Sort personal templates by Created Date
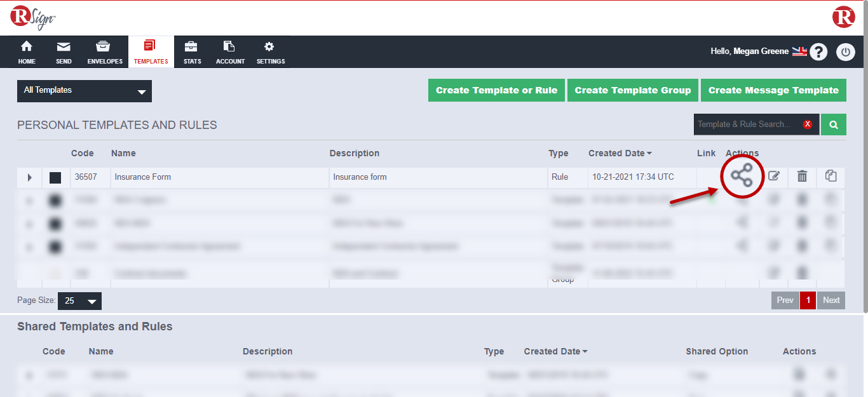 [620, 153]
